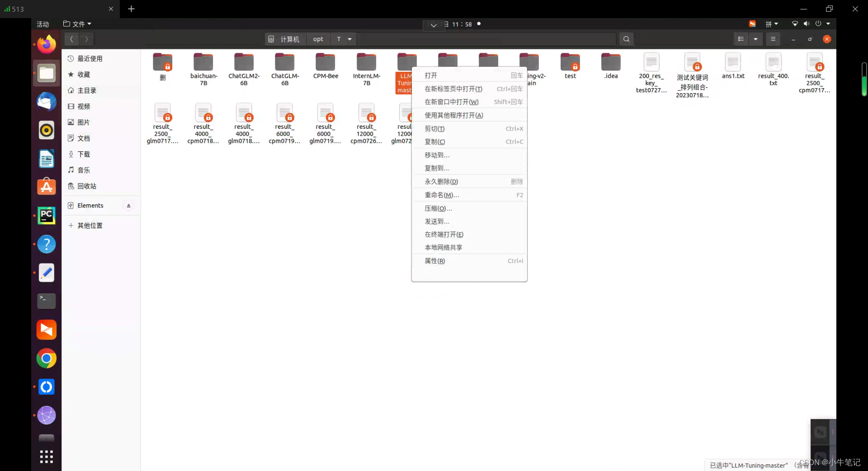Open view options dropdown arrow
868x471 pixels.
coord(755,39)
